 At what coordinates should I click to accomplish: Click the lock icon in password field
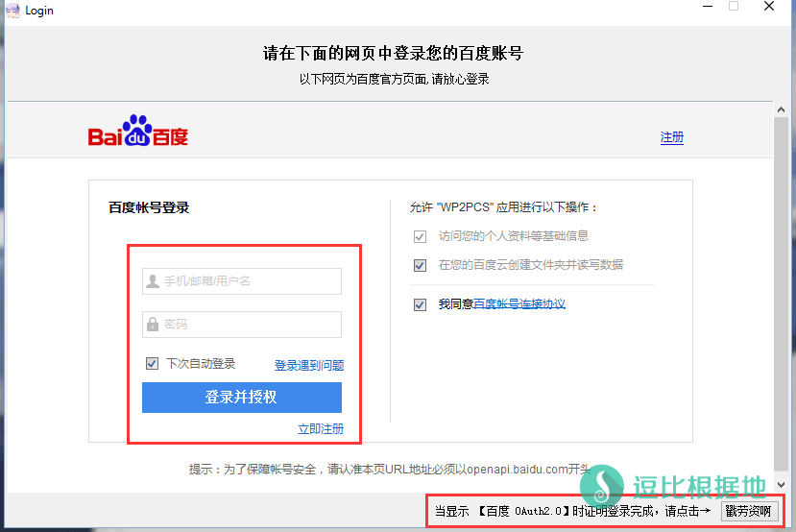coord(153,324)
